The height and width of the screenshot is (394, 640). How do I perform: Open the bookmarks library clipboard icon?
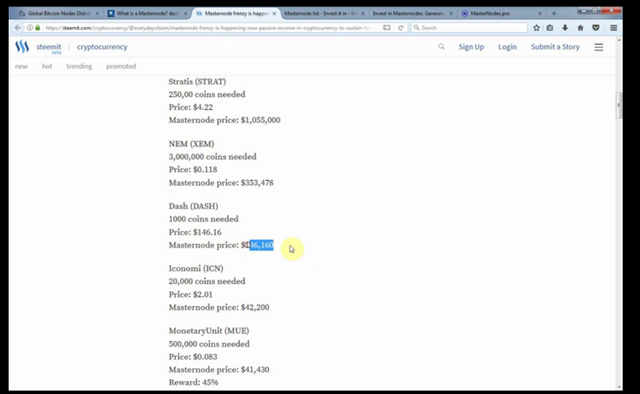(550, 28)
